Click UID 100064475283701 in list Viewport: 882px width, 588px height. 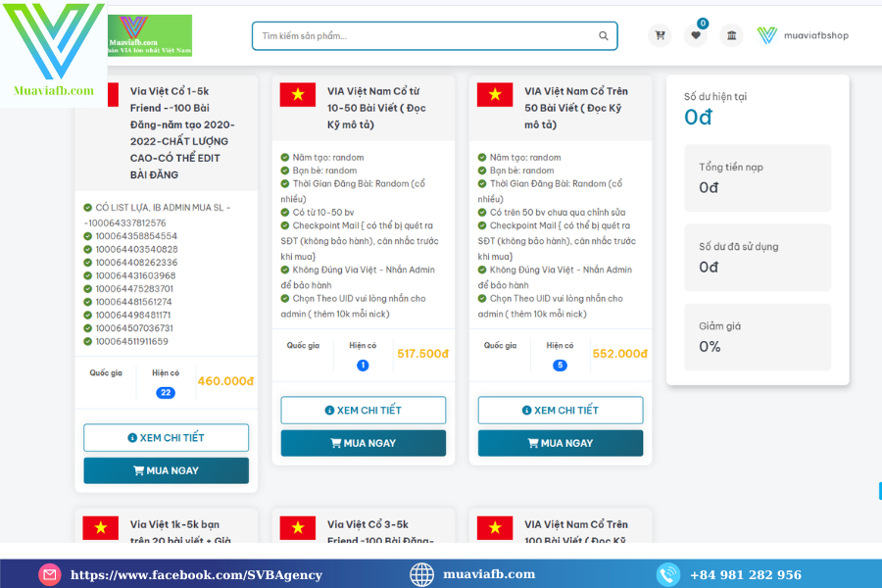click(x=134, y=289)
